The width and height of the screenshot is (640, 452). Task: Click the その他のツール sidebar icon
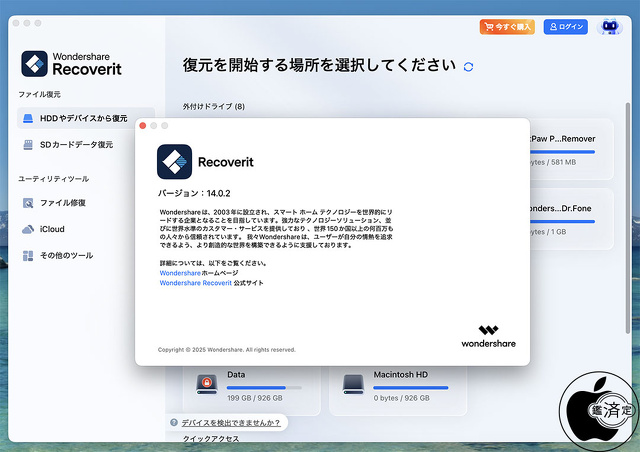28,255
